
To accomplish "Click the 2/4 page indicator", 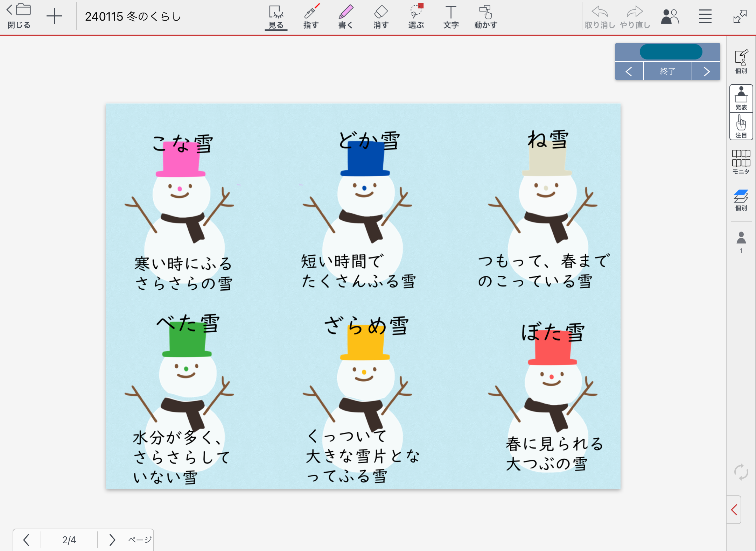I will pos(69,540).
